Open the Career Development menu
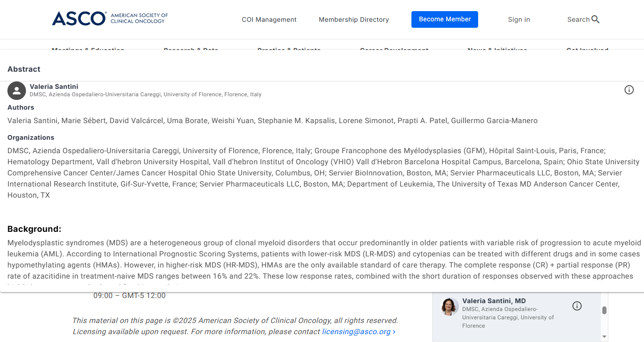 click(394, 49)
